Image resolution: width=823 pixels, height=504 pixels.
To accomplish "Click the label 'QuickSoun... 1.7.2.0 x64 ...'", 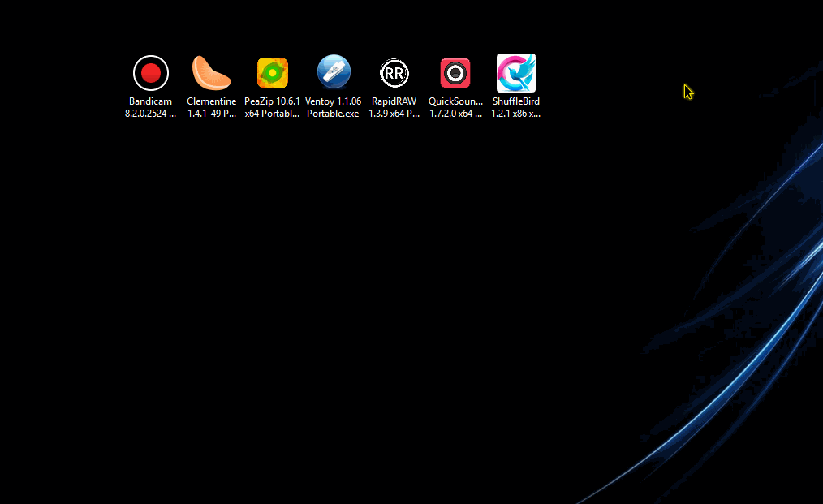I will 455,107.
